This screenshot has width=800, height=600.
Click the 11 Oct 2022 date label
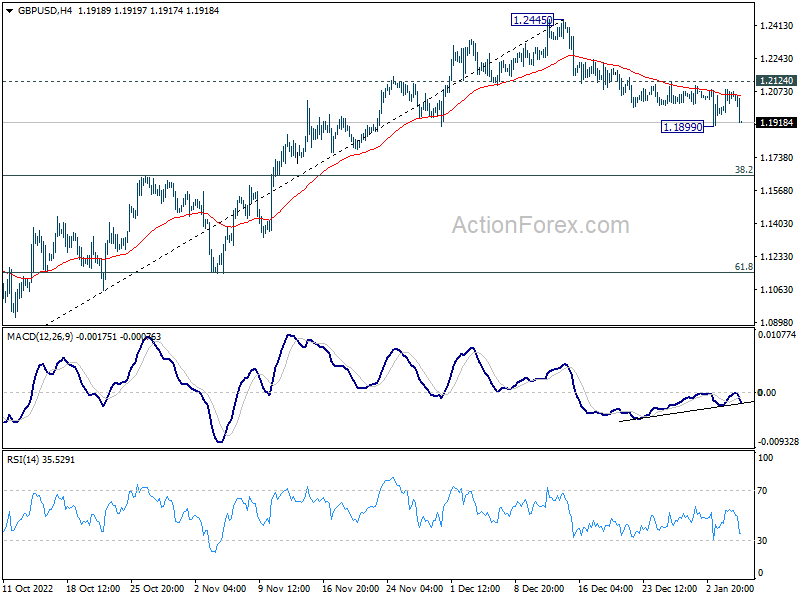pyautogui.click(x=28, y=588)
